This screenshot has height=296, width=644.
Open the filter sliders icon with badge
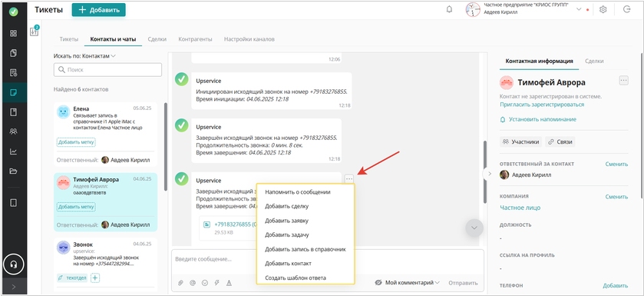(x=35, y=32)
